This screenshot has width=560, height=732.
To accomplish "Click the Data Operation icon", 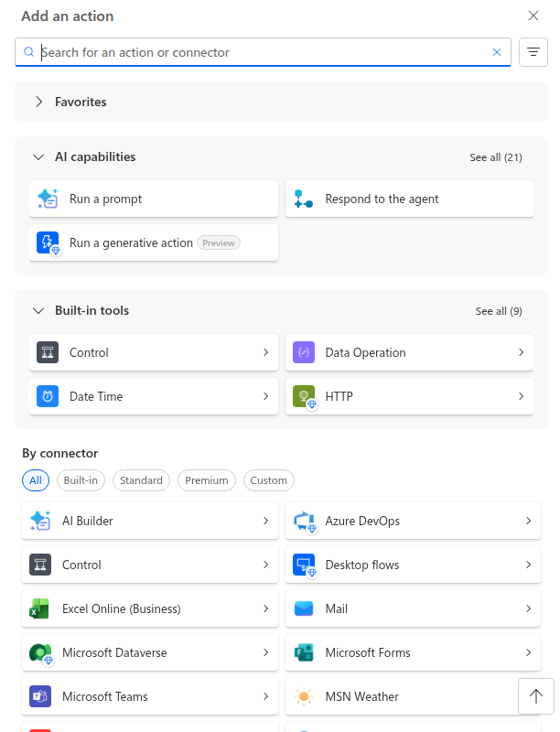I will click(x=304, y=352).
